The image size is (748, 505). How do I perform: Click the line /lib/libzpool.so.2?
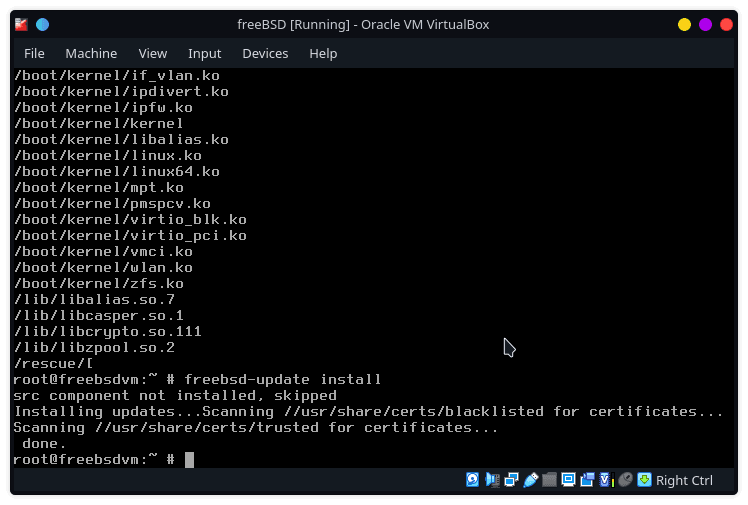[94, 347]
